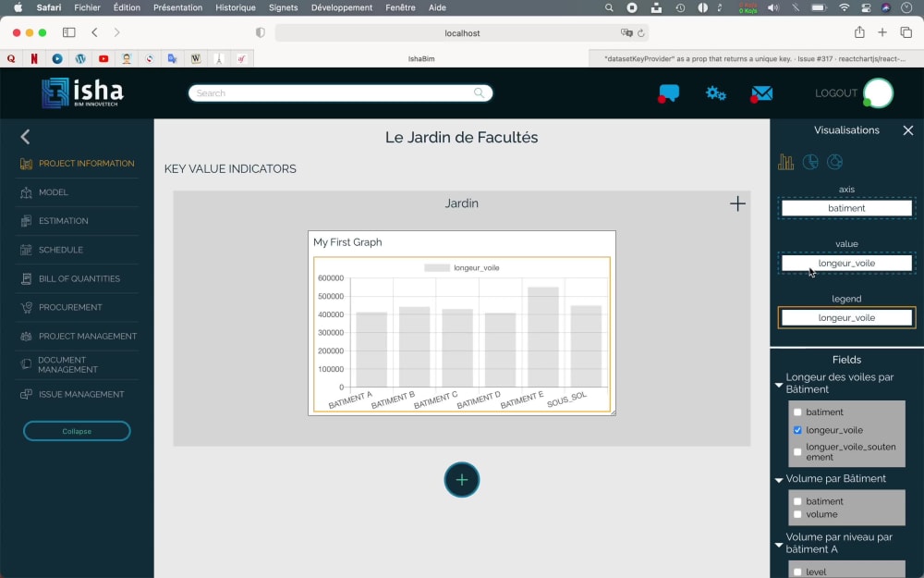Click the axis batiment field
This screenshot has width=924, height=578.
point(846,208)
